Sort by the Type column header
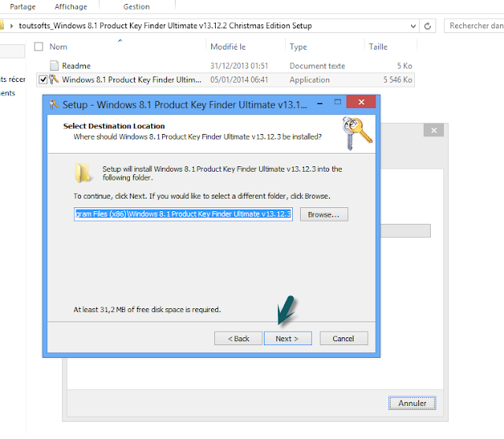The image size is (504, 439). [298, 47]
